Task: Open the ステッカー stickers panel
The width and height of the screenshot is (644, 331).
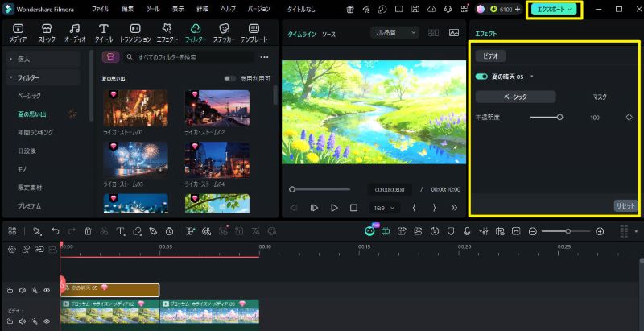Action: pyautogui.click(x=225, y=33)
